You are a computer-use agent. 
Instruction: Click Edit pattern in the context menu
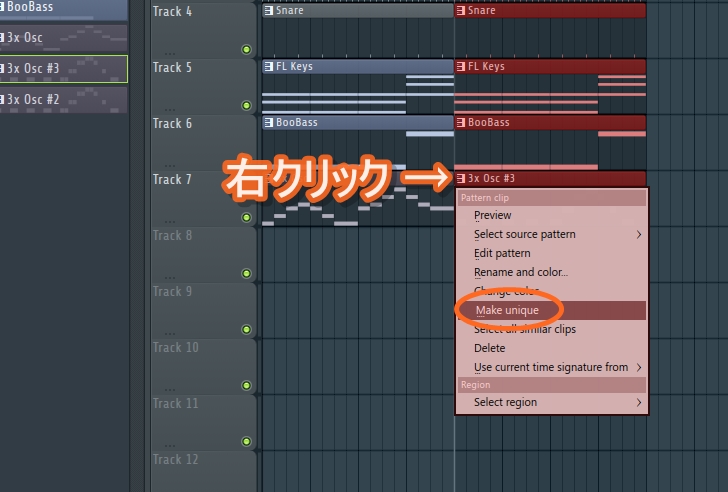(x=502, y=253)
